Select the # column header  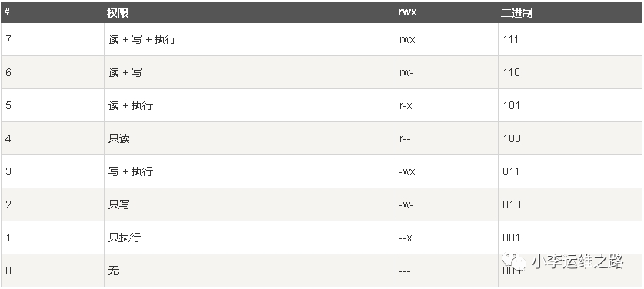click(x=52, y=13)
